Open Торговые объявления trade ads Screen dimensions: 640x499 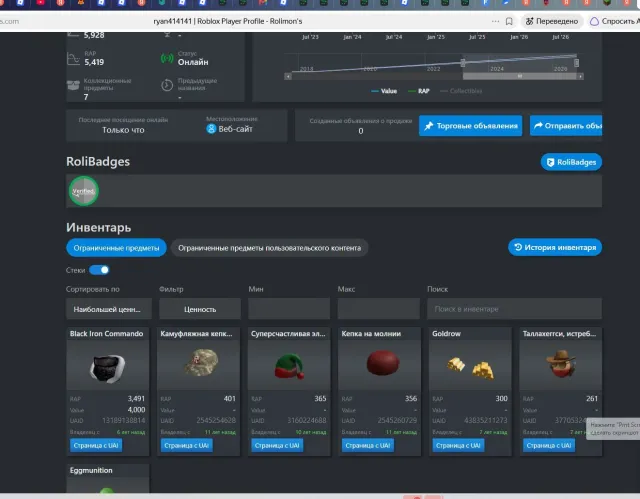[x=470, y=126]
